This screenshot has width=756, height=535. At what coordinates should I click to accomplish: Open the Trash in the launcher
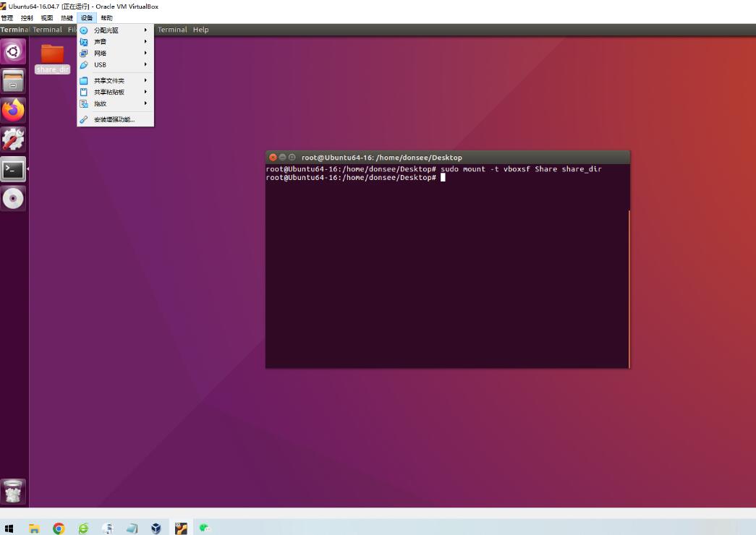tap(13, 492)
